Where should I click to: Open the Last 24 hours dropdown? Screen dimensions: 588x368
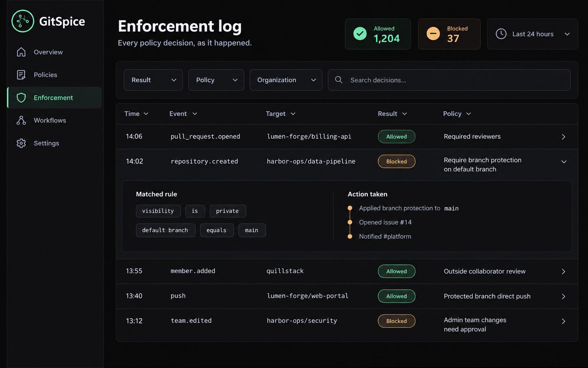tap(532, 34)
